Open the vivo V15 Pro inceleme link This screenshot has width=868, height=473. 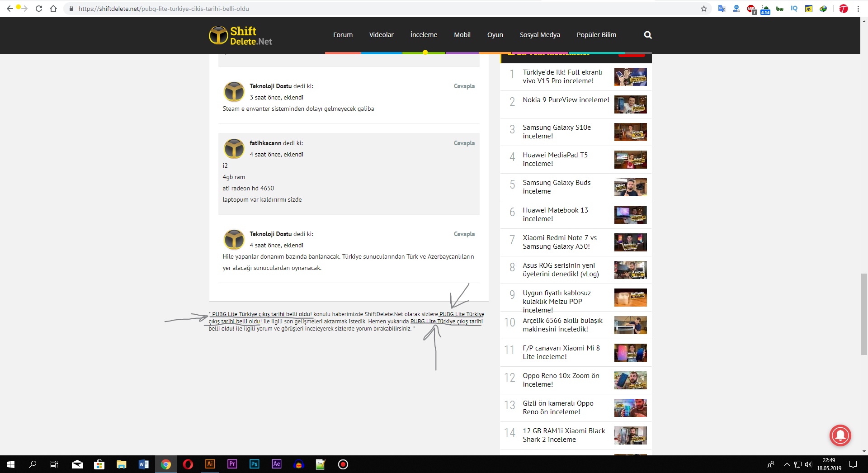coord(563,76)
